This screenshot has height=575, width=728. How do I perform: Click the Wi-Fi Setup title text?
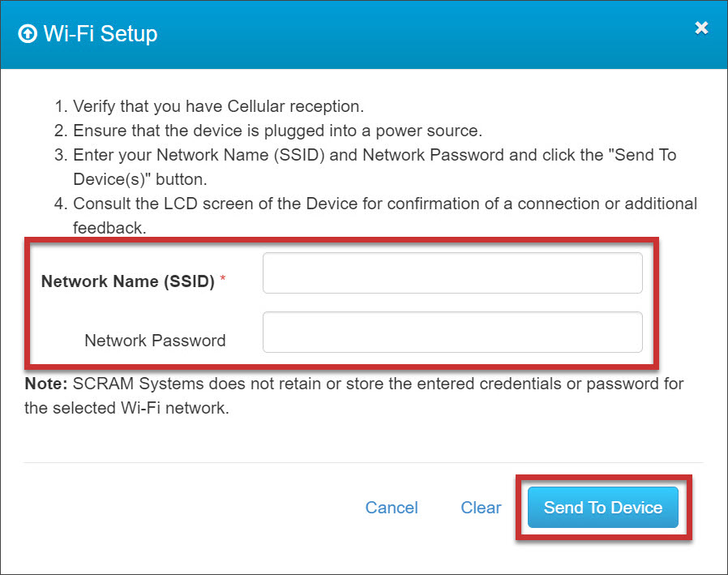(101, 34)
